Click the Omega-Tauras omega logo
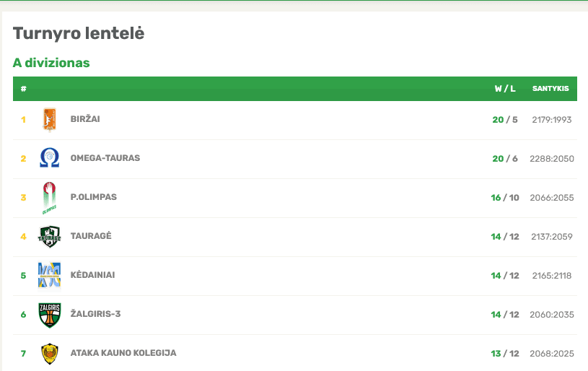Viewport: 588px width, 371px height. (x=49, y=158)
